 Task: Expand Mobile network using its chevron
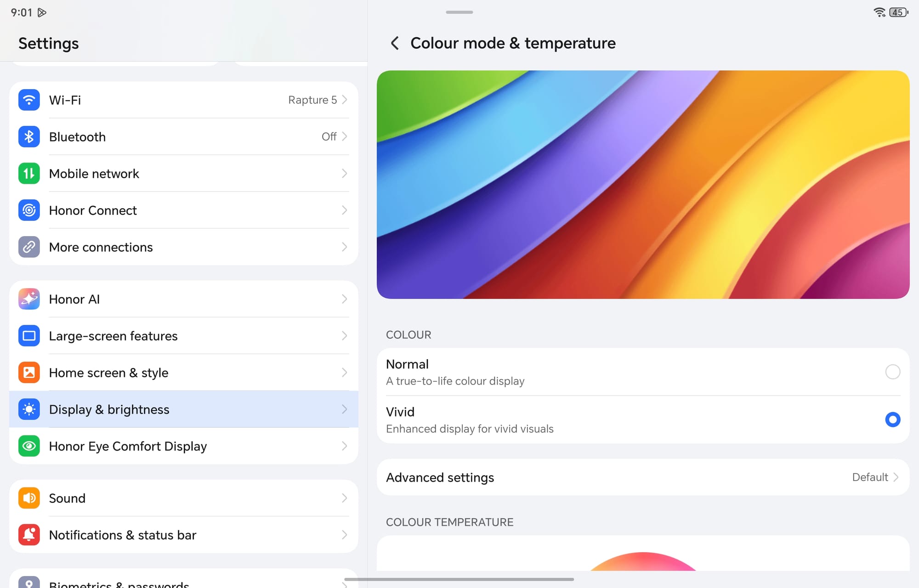(x=345, y=173)
